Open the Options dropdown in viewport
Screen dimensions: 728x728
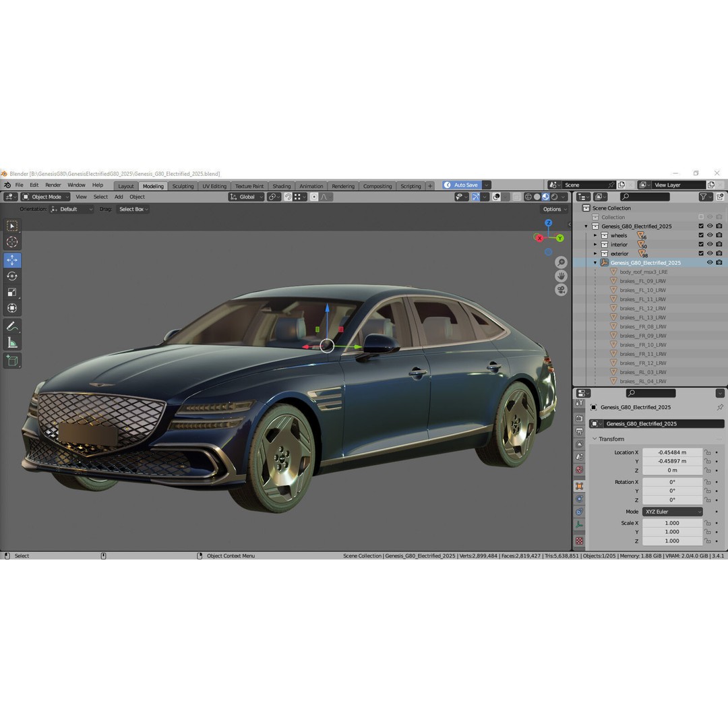point(555,210)
